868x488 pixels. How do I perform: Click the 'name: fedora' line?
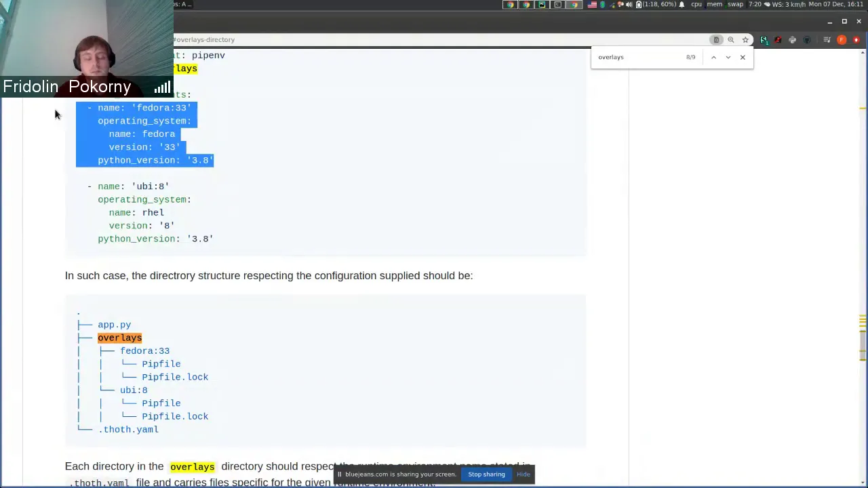click(x=142, y=134)
